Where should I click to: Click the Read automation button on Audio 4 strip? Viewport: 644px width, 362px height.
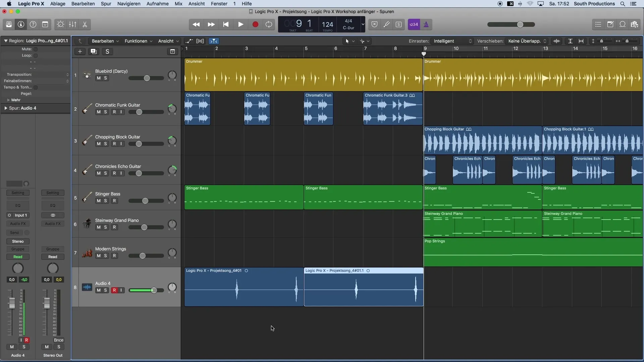(x=18, y=257)
